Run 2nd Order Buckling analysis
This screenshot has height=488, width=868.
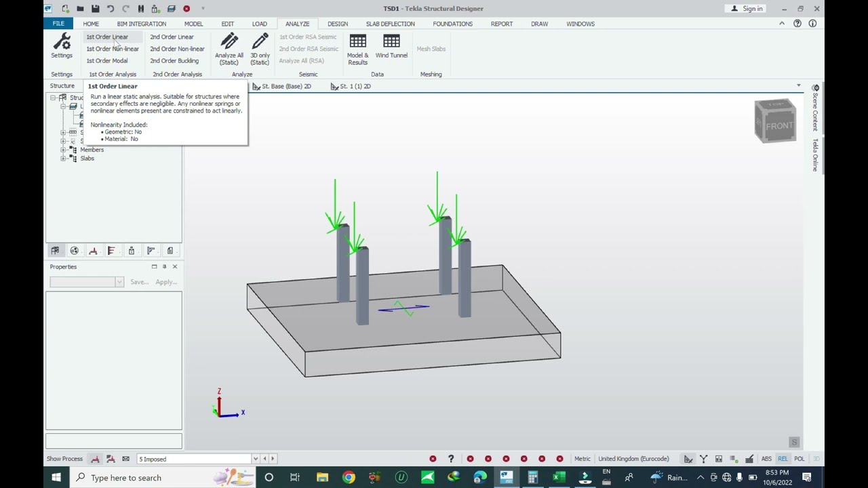click(174, 61)
